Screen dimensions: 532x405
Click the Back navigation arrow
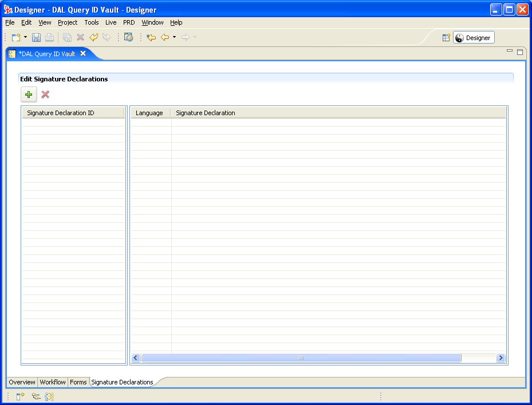165,38
